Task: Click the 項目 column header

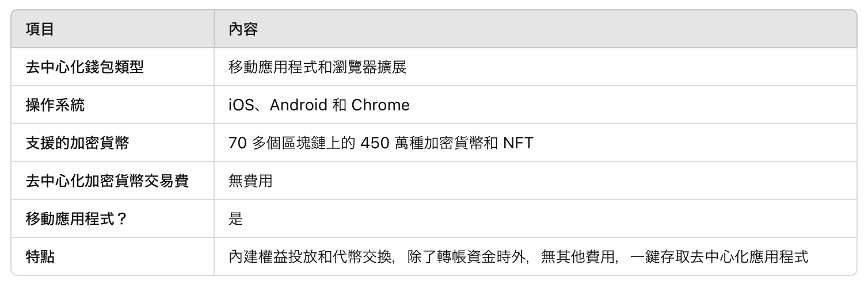Action: pos(40,29)
